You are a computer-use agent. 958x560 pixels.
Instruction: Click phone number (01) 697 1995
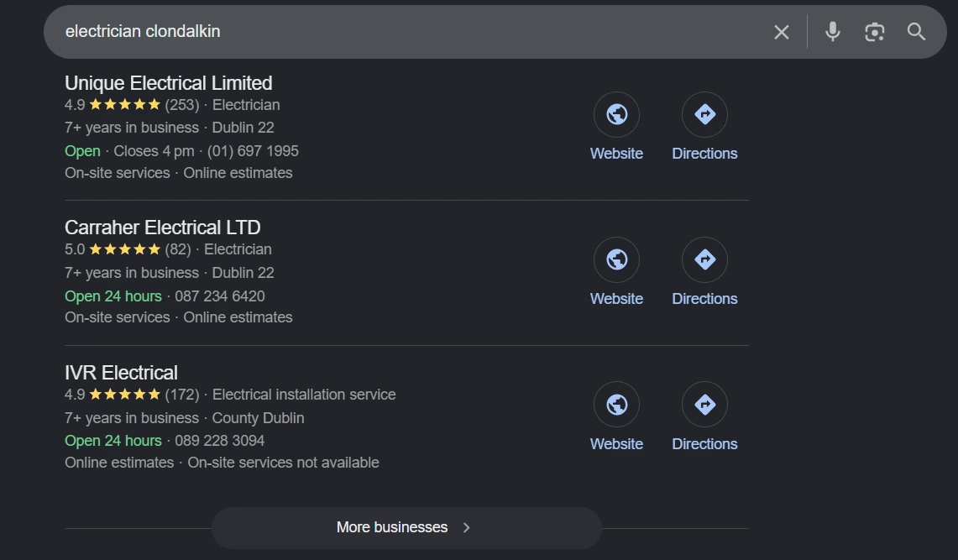point(253,151)
